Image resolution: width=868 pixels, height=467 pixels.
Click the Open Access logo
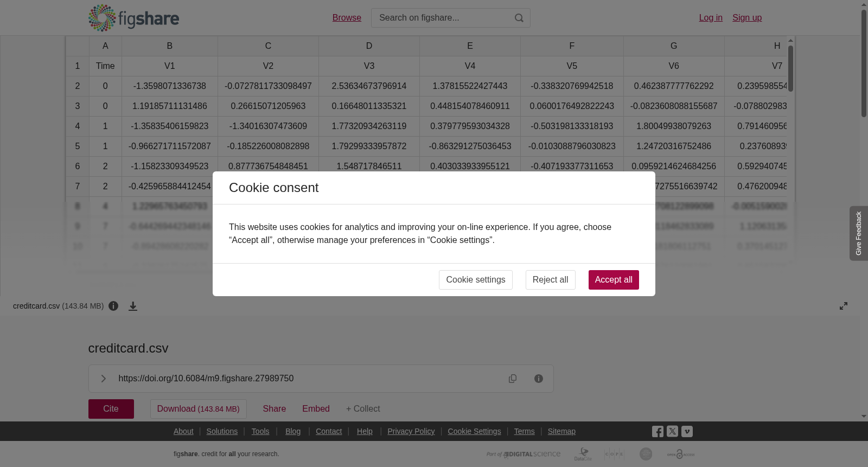coord(681,454)
